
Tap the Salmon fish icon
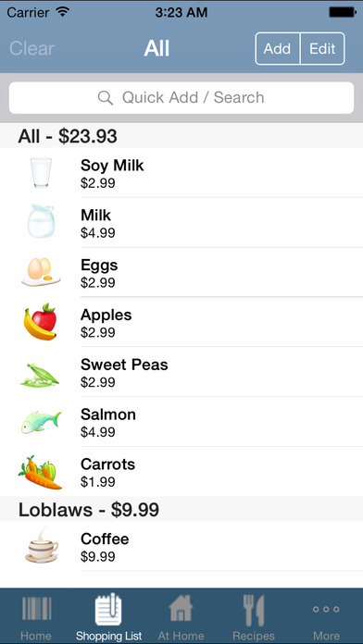pyautogui.click(x=41, y=422)
